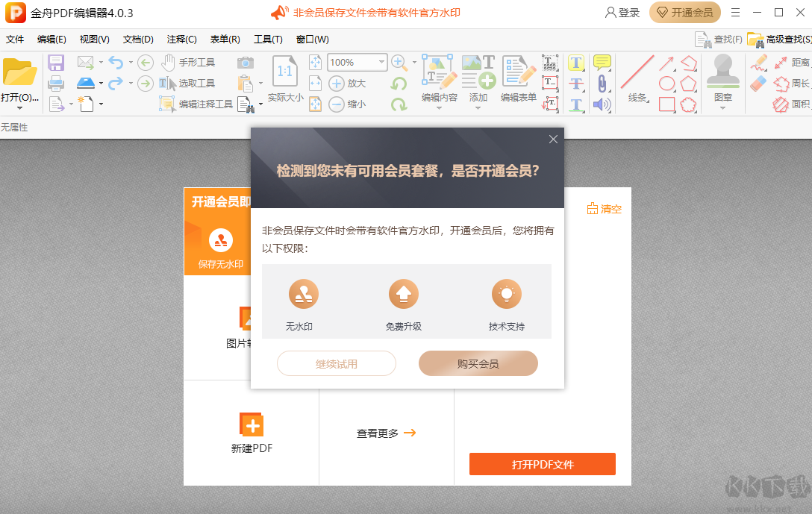Zoom in with the 放大 magnifier icon
The width and height of the screenshot is (812, 514).
coord(336,83)
